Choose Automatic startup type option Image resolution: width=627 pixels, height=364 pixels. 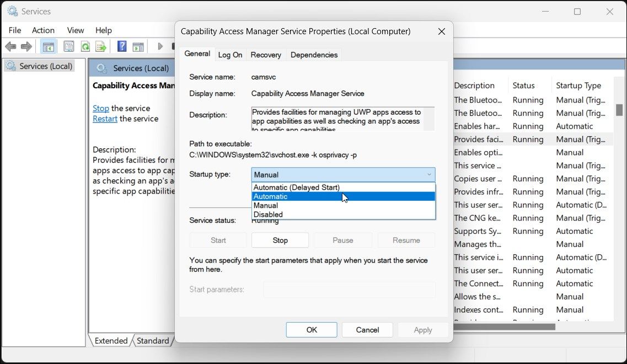pos(344,196)
